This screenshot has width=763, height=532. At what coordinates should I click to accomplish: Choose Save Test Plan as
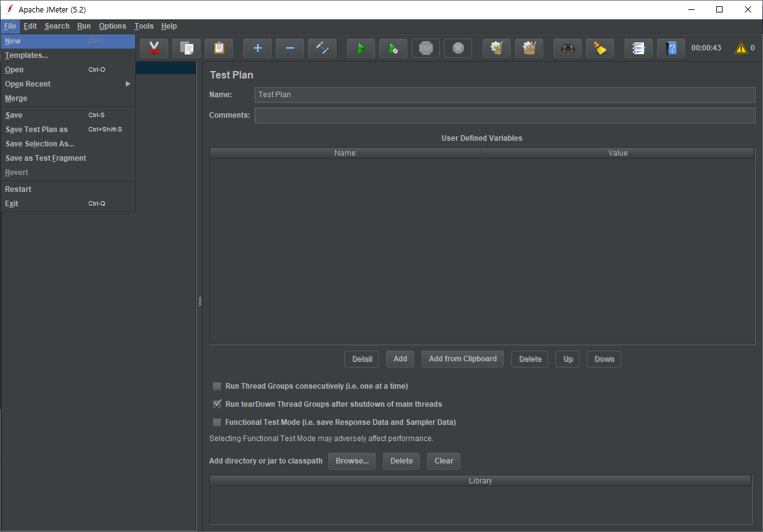[68, 130]
